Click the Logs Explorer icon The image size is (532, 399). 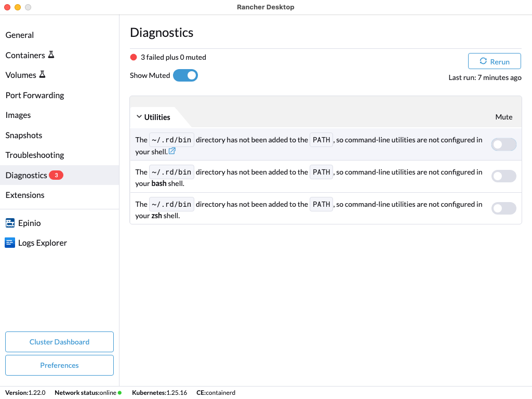pyautogui.click(x=10, y=243)
